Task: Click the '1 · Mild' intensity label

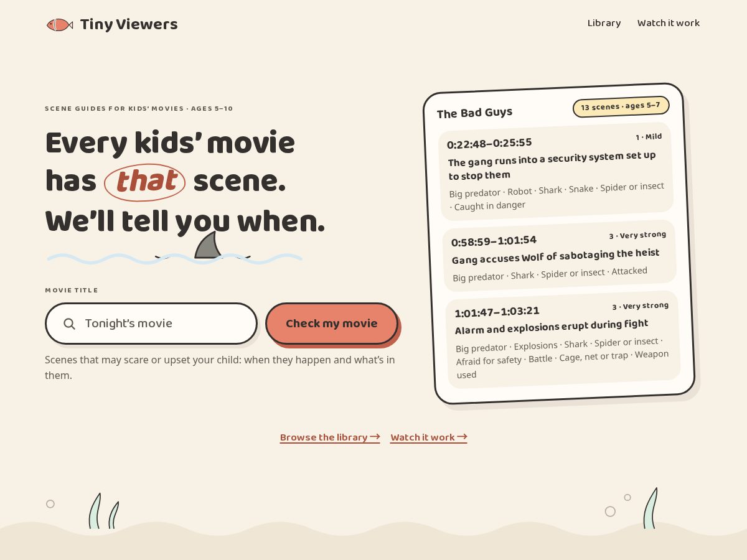Action: coord(649,137)
